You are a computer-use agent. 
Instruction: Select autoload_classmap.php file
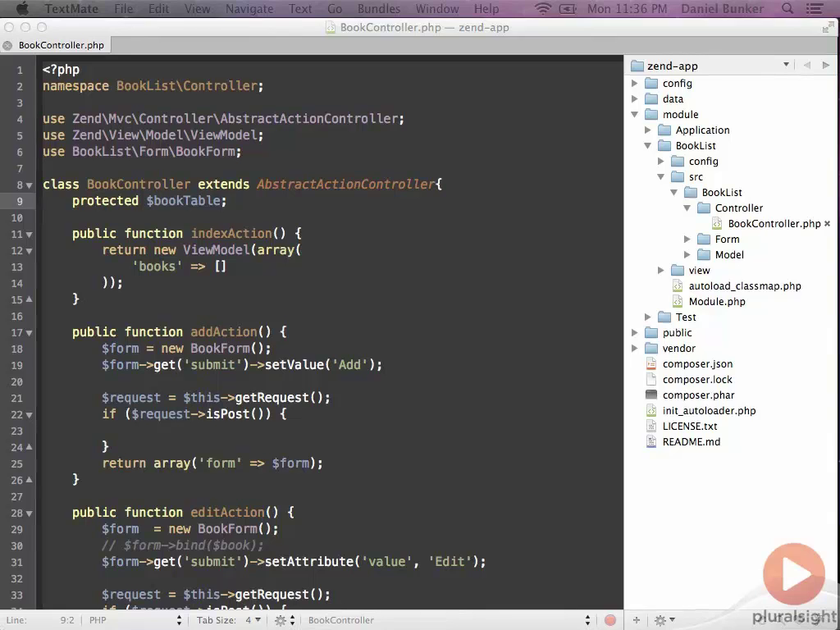click(x=745, y=285)
